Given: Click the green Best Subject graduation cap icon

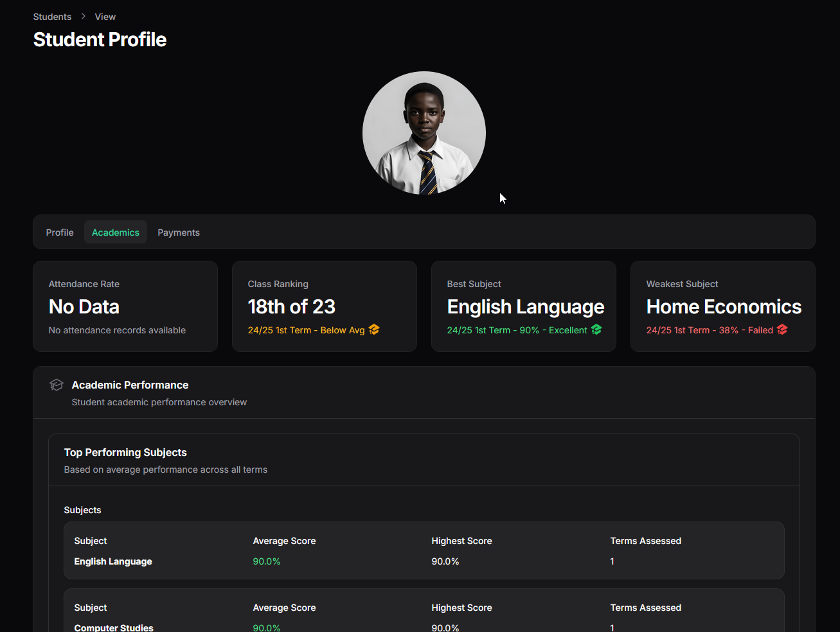Looking at the screenshot, I should coord(596,329).
